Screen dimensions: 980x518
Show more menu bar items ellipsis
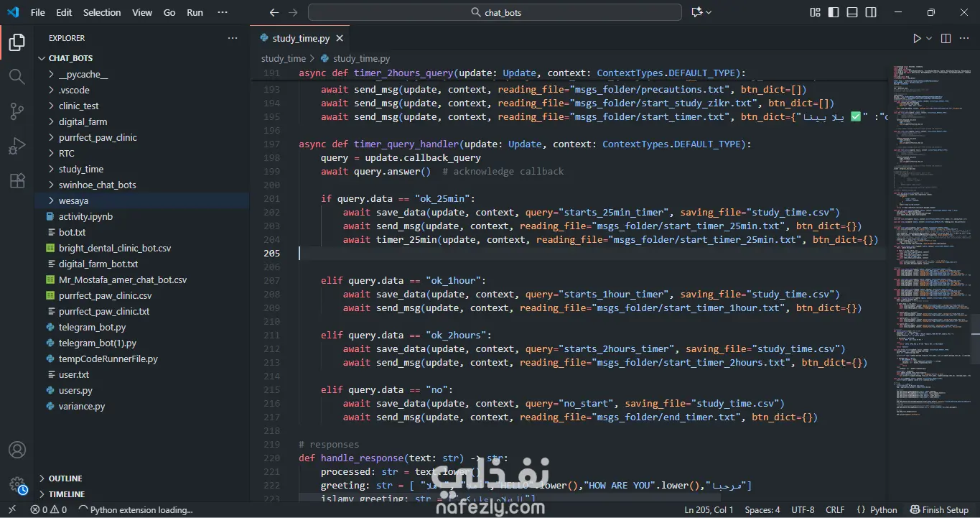tap(223, 12)
